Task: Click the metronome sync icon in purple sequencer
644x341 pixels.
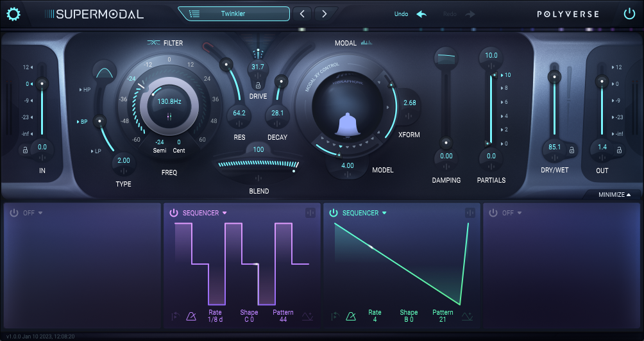Action: click(x=191, y=316)
